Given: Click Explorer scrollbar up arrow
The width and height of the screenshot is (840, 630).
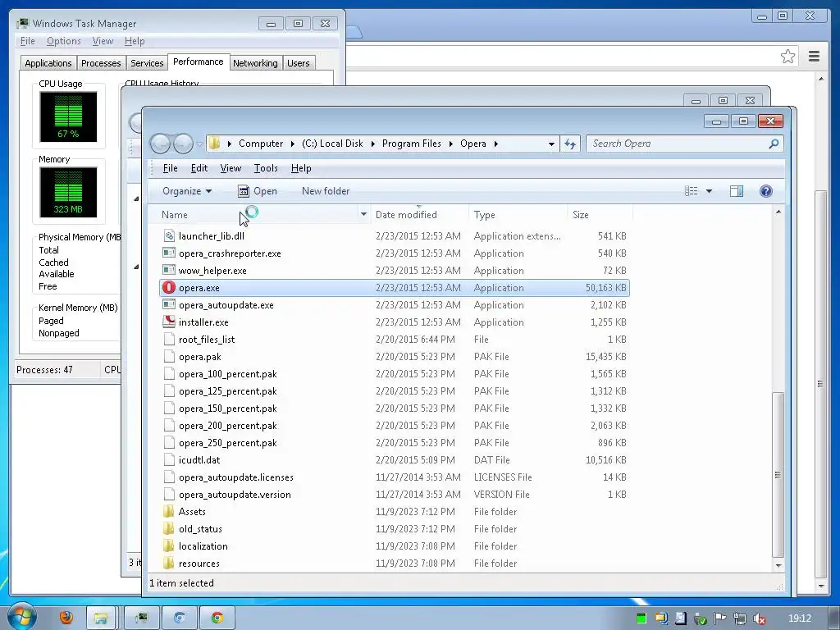Looking at the screenshot, I should [x=778, y=212].
